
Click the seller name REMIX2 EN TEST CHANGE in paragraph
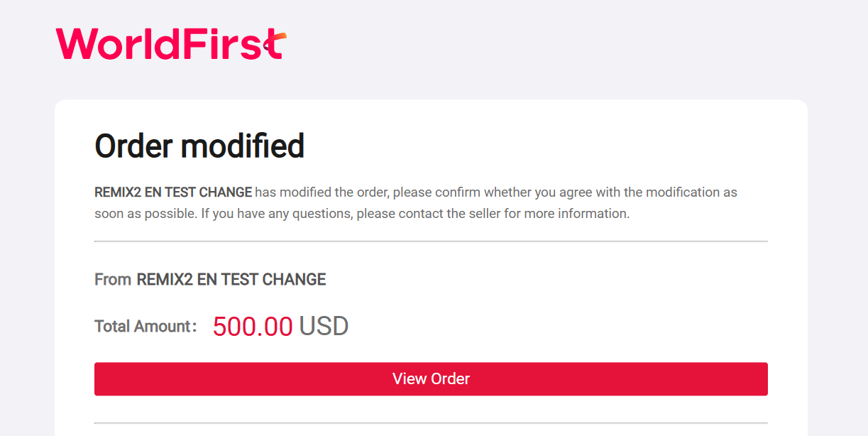pos(172,192)
